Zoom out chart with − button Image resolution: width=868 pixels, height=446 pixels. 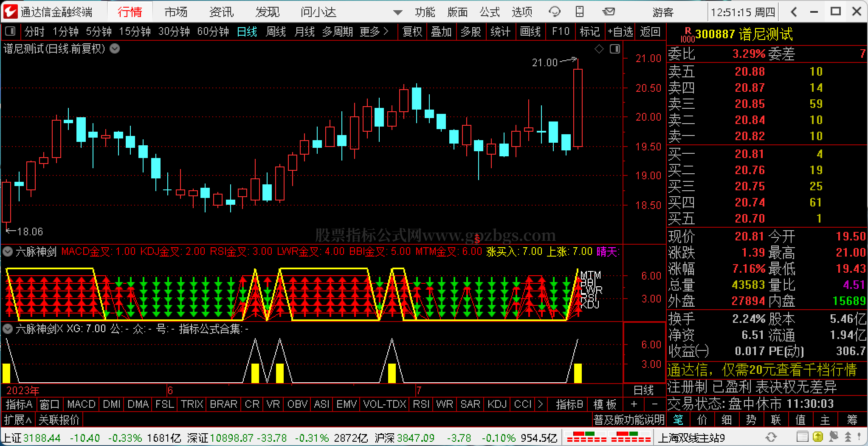[655, 404]
